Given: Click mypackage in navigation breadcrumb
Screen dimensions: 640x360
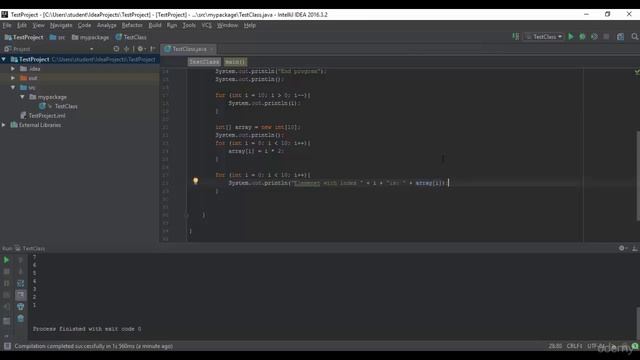Looking at the screenshot, I should click(x=91, y=37).
